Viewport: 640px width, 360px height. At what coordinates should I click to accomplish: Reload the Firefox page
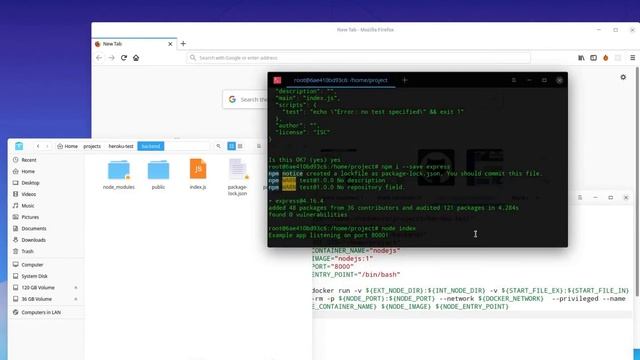coord(124,58)
